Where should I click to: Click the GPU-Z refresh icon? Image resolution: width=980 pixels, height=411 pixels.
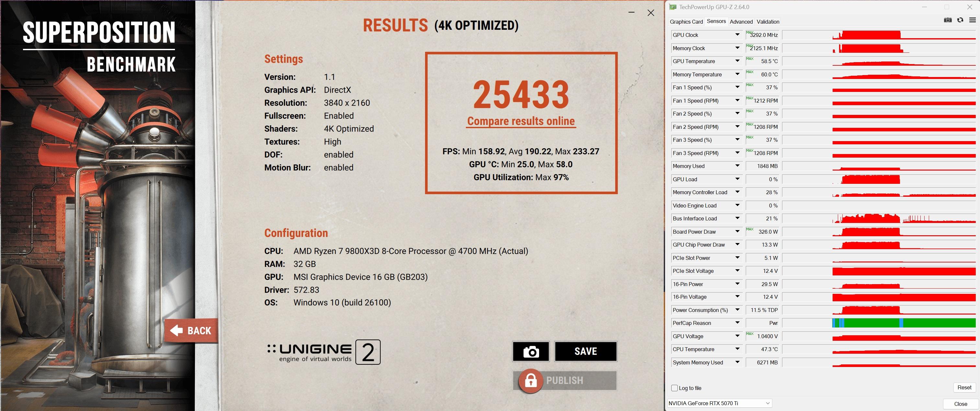click(x=960, y=20)
